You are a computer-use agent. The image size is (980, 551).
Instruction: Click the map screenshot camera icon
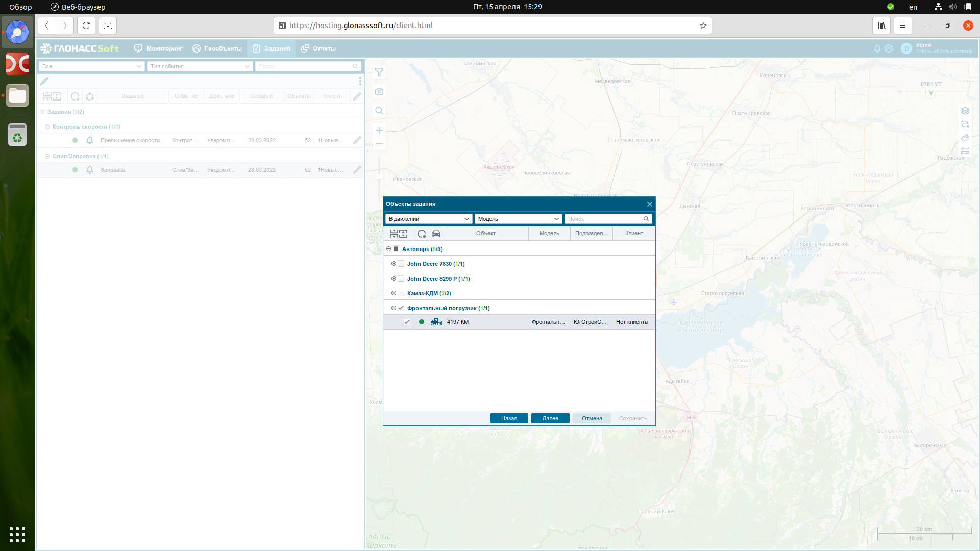[379, 92]
